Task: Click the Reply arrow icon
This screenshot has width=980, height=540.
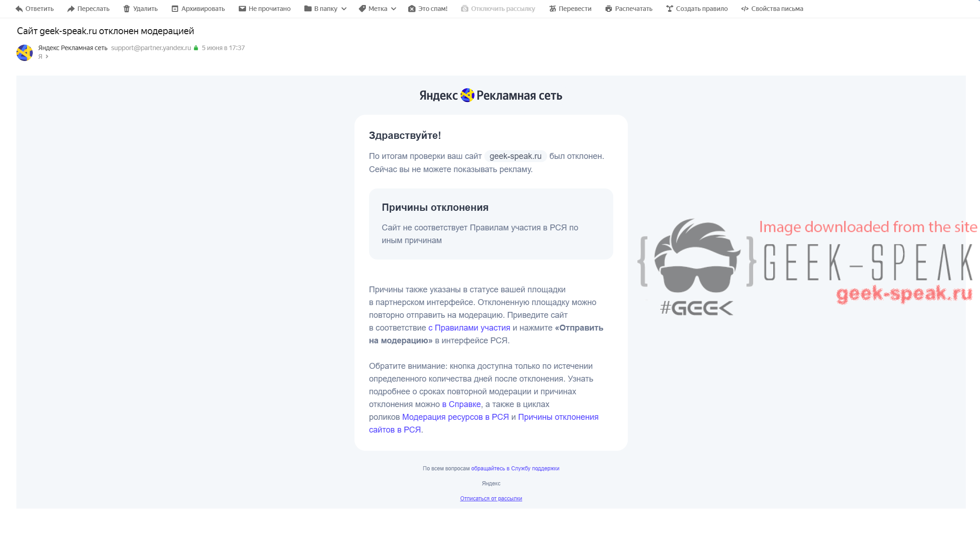Action: click(x=19, y=9)
